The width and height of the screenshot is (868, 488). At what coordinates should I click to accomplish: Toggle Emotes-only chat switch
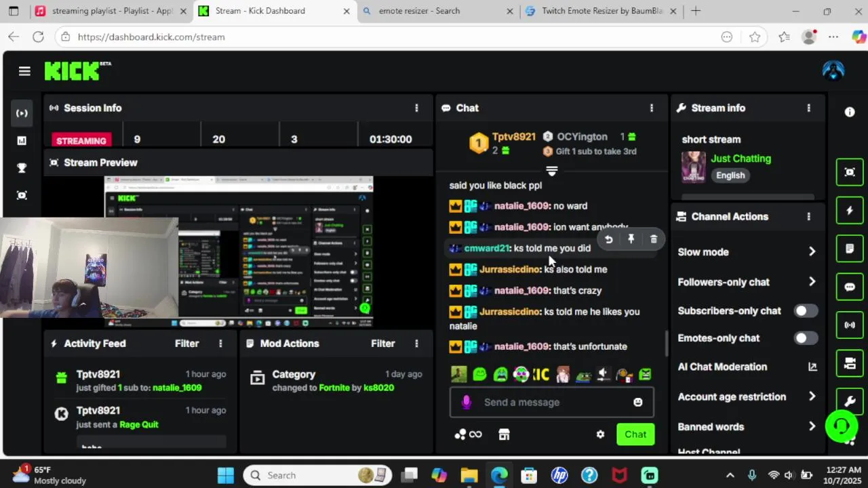806,338
